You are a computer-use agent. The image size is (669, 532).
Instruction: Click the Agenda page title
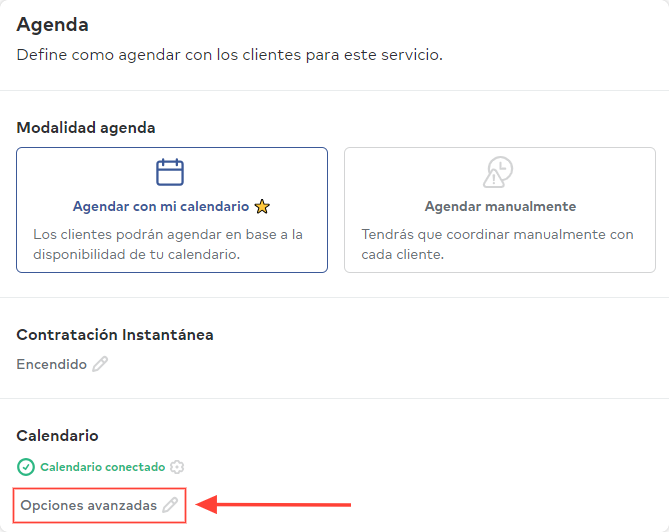point(52,24)
